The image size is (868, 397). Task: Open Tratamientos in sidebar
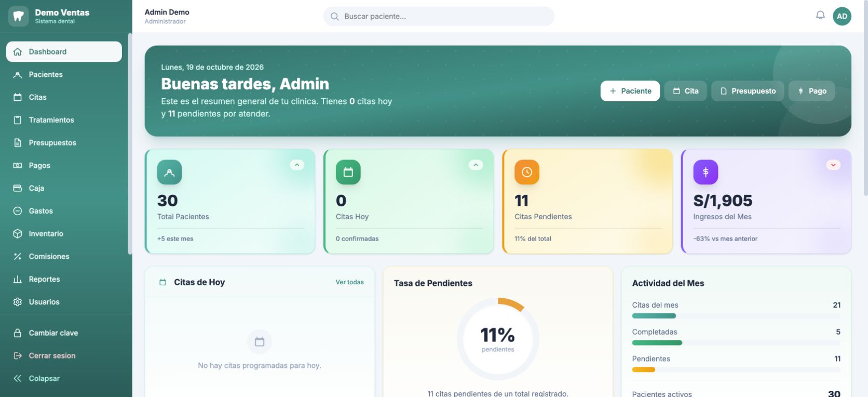(64, 120)
